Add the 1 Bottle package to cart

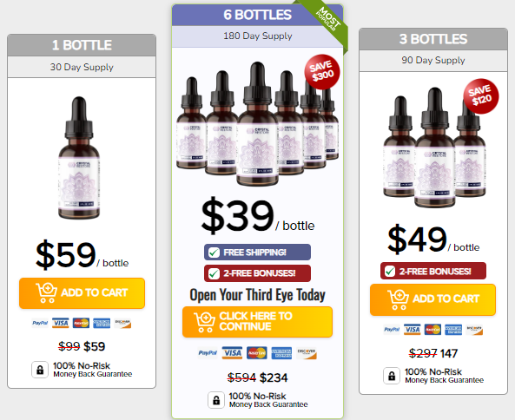tap(83, 293)
